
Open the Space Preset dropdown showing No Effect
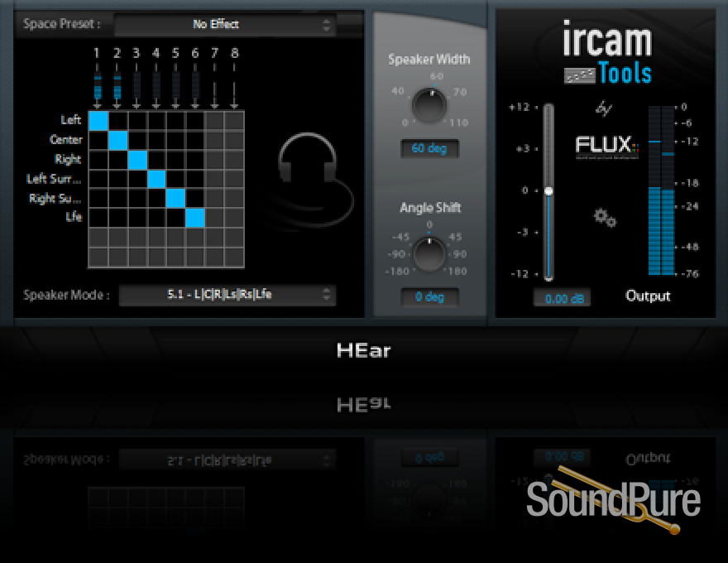point(225,24)
